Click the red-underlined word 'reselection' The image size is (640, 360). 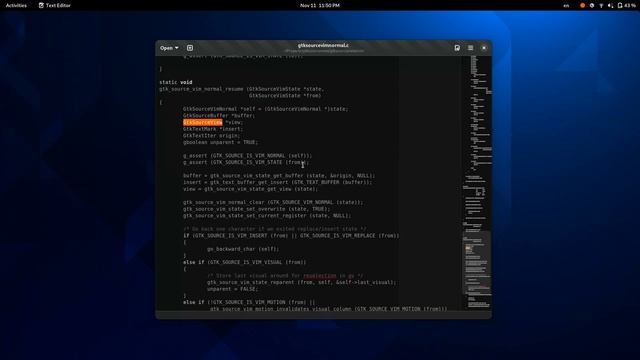point(320,276)
